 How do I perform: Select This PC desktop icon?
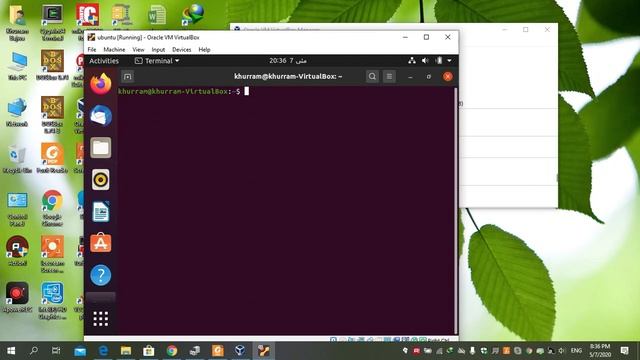tap(17, 66)
